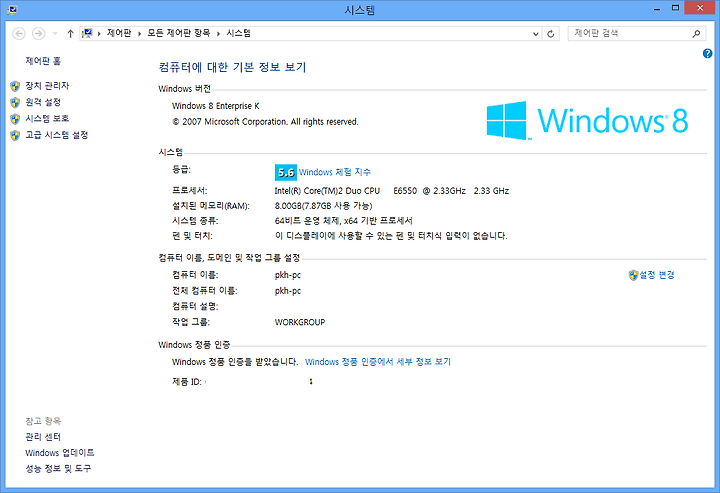Image resolution: width=720 pixels, height=493 pixels.
Task: Click the 컴퓨터에 대한 기본 정보 보기 heading
Action: tap(232, 67)
